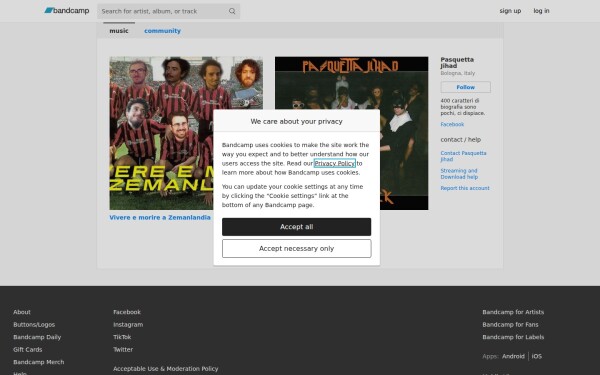Click the Vivere e morire a Zemanlandia title link
Viewport: 600px width, 375px height.
coord(160,217)
